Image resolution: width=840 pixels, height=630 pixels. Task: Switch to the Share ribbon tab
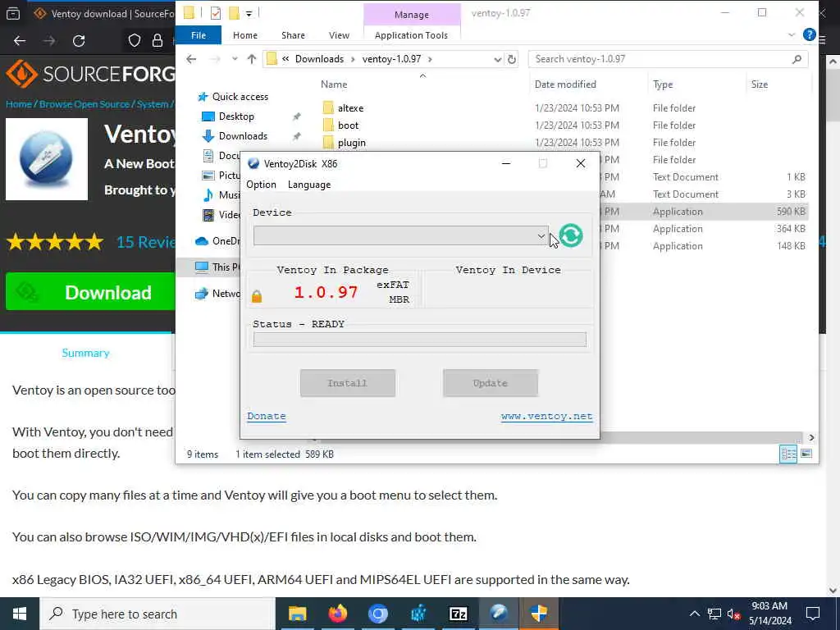pos(293,35)
